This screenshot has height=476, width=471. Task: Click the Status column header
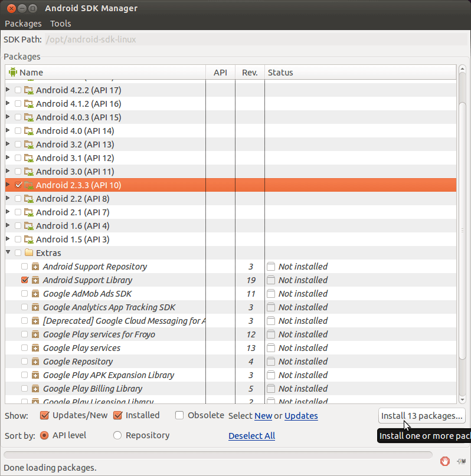point(361,72)
